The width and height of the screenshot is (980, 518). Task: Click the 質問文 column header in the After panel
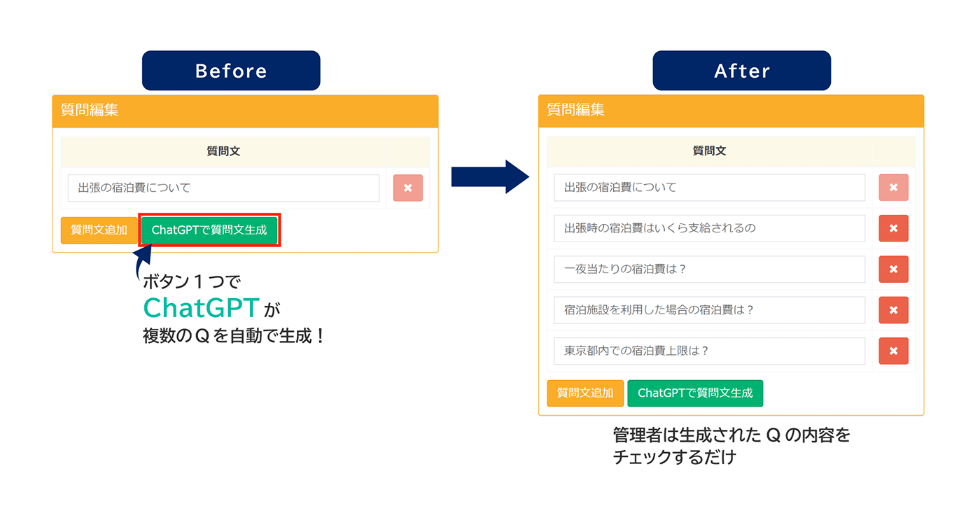710,151
